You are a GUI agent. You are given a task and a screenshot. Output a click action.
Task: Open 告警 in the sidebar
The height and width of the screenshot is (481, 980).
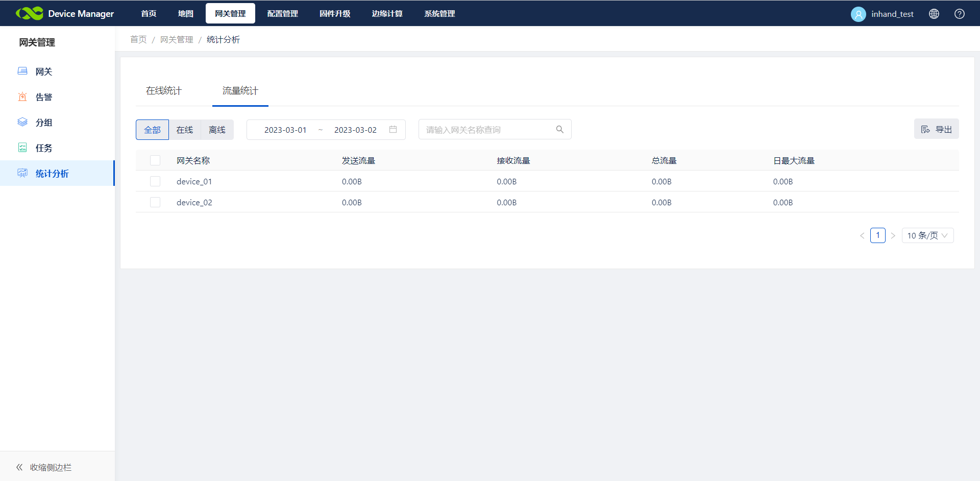[57, 97]
